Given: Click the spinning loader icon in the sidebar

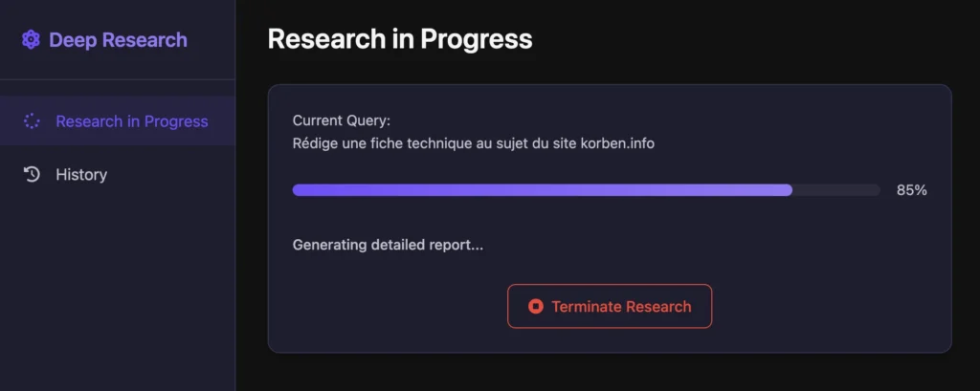Looking at the screenshot, I should click(x=32, y=121).
